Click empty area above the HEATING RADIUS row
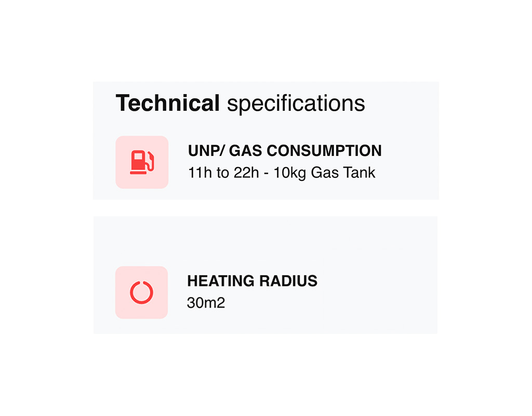Image resolution: width=532 pixels, height=416 pixels. (x=265, y=241)
